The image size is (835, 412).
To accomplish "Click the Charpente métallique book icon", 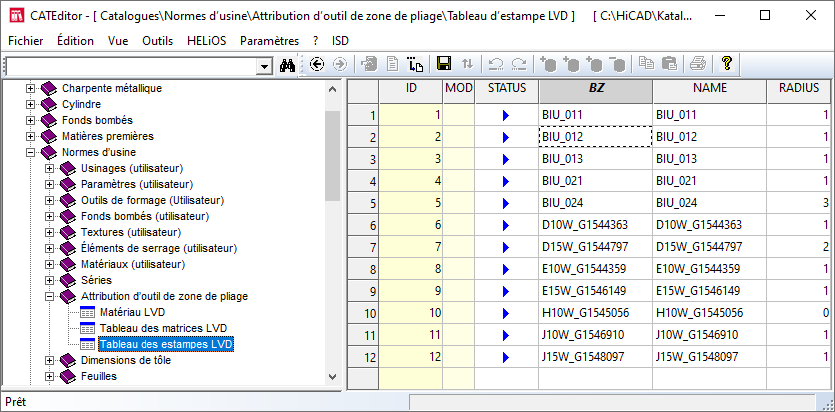I will 49,88.
